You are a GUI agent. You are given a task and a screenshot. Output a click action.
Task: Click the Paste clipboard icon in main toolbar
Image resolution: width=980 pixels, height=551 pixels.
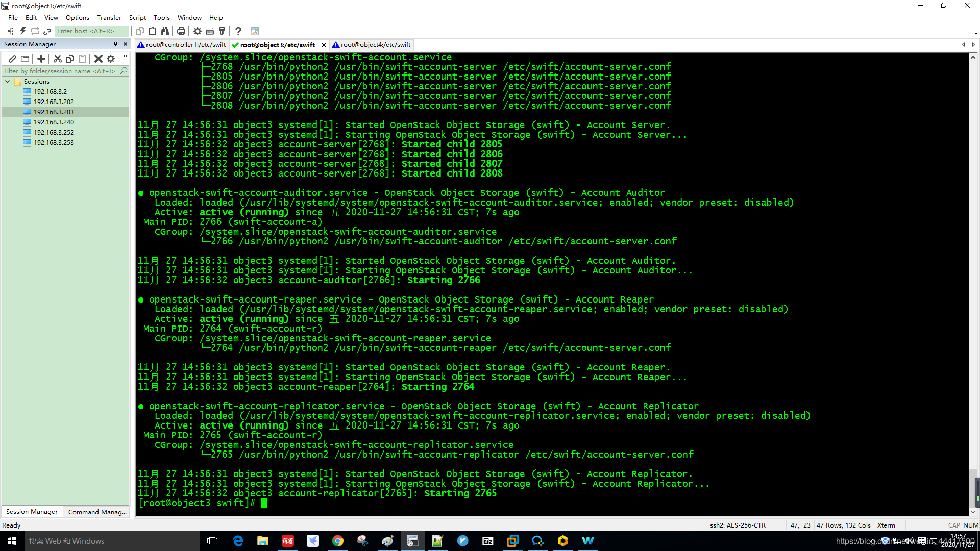click(x=153, y=31)
